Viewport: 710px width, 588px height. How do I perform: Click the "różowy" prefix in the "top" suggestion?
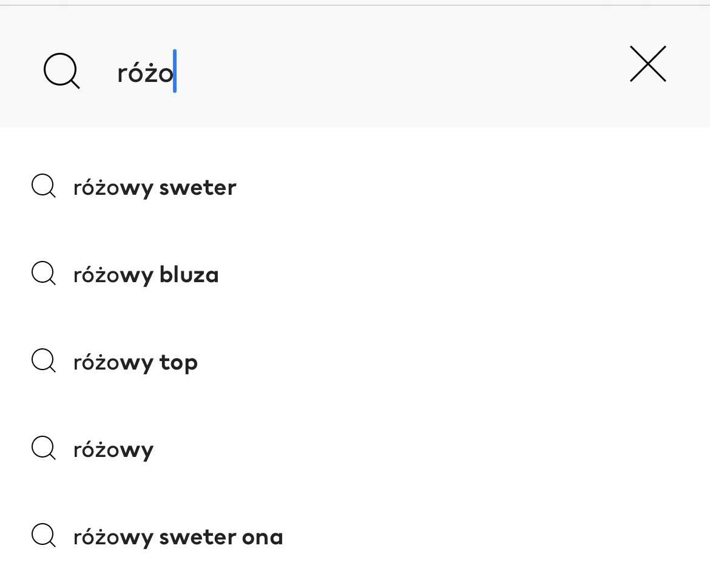click(113, 363)
